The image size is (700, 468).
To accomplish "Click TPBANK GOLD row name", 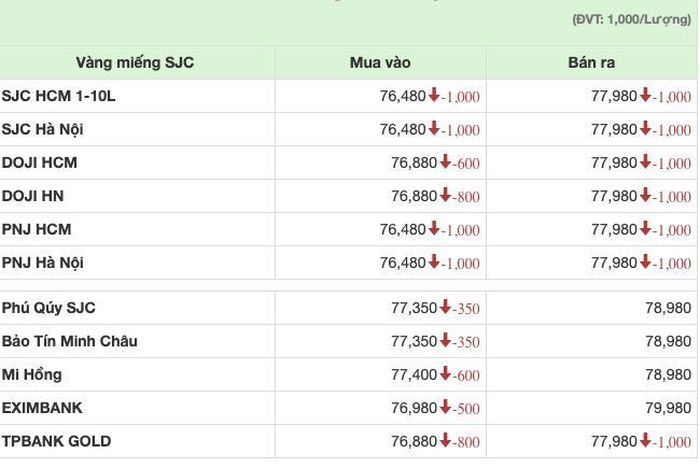I will 56,441.
